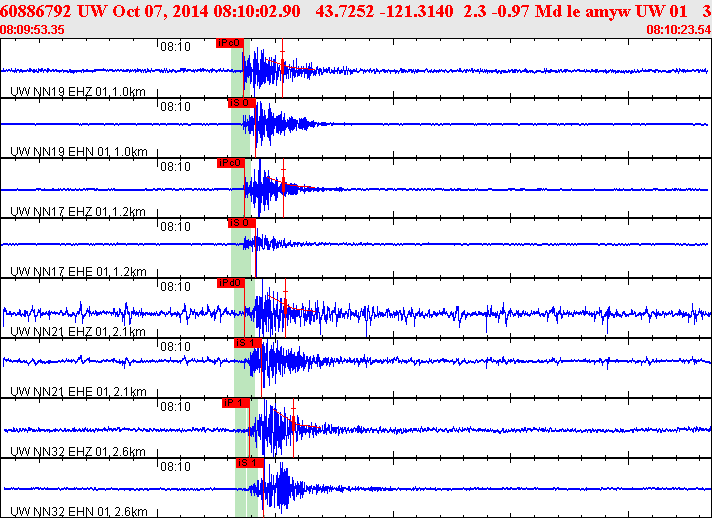Click the iS 0 pick flag on NN17 EHE
Screen dimensions: 712x518
click(x=242, y=223)
